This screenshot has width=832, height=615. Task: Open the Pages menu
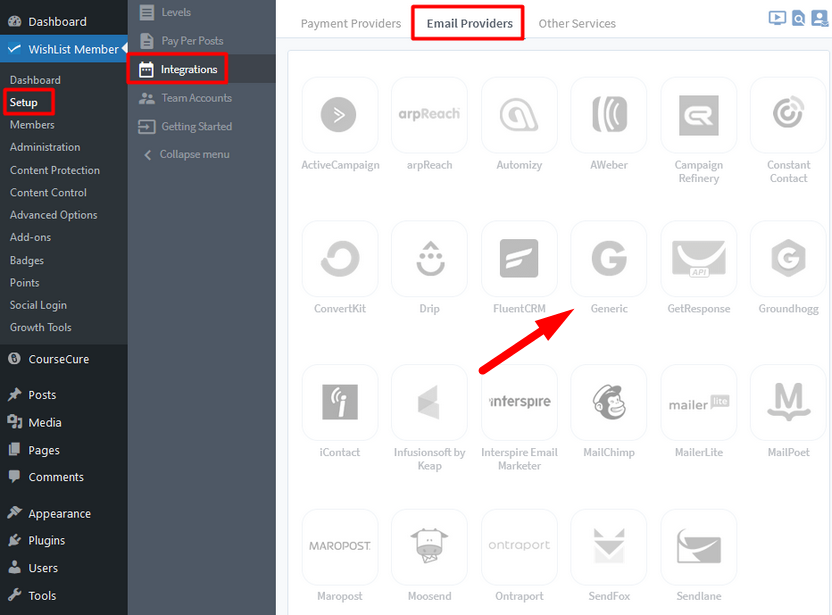click(64, 450)
